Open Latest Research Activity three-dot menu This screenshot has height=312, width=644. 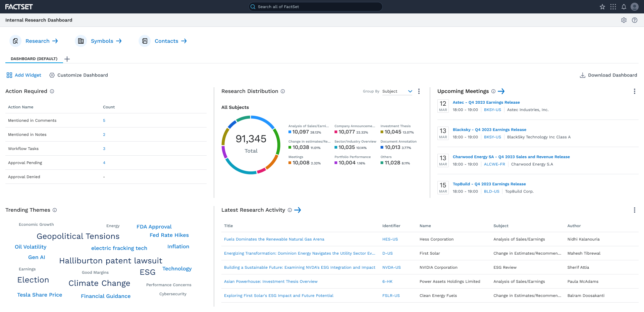635,210
